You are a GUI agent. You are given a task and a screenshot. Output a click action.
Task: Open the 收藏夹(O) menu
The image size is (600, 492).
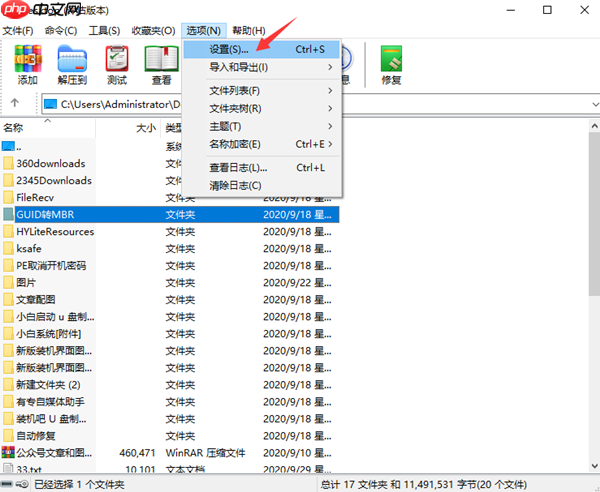click(x=153, y=31)
